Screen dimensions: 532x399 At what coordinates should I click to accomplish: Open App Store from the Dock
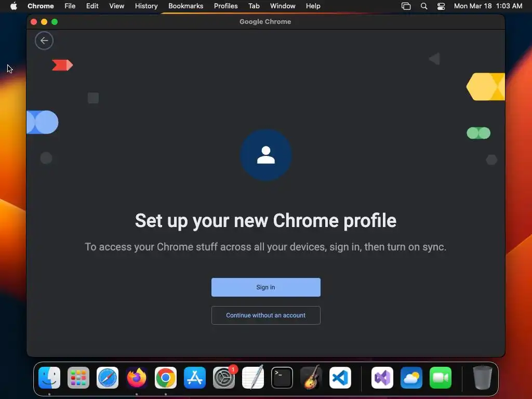pos(195,378)
